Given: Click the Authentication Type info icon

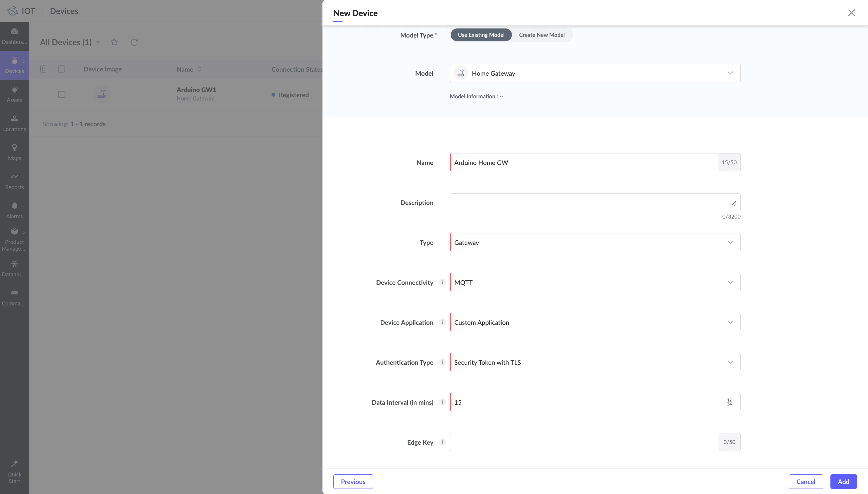Looking at the screenshot, I should 442,362.
